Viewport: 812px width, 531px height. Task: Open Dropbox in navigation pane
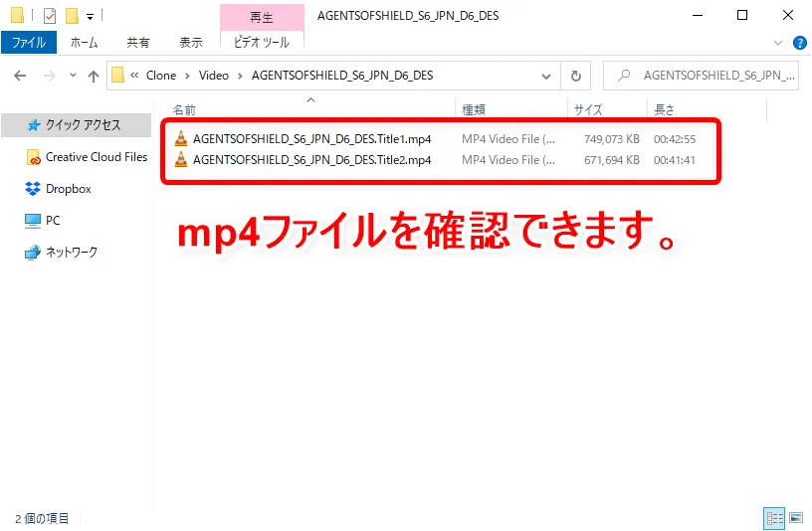pyautogui.click(x=69, y=189)
